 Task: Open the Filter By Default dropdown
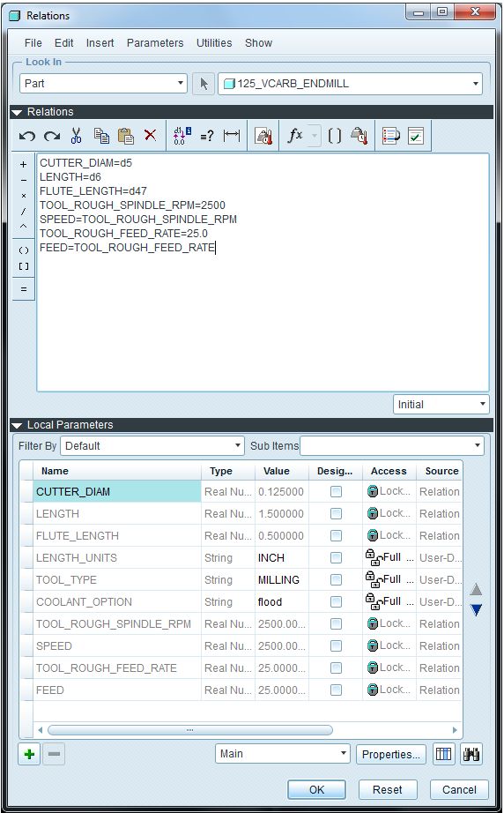click(152, 446)
